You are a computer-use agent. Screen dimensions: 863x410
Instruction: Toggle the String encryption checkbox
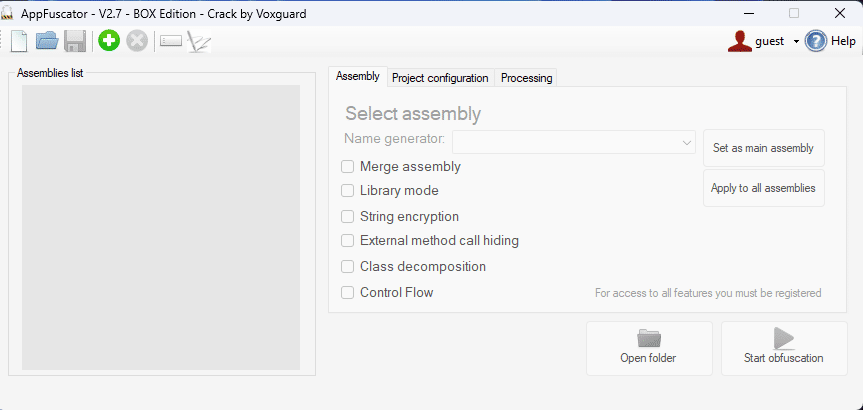click(348, 216)
